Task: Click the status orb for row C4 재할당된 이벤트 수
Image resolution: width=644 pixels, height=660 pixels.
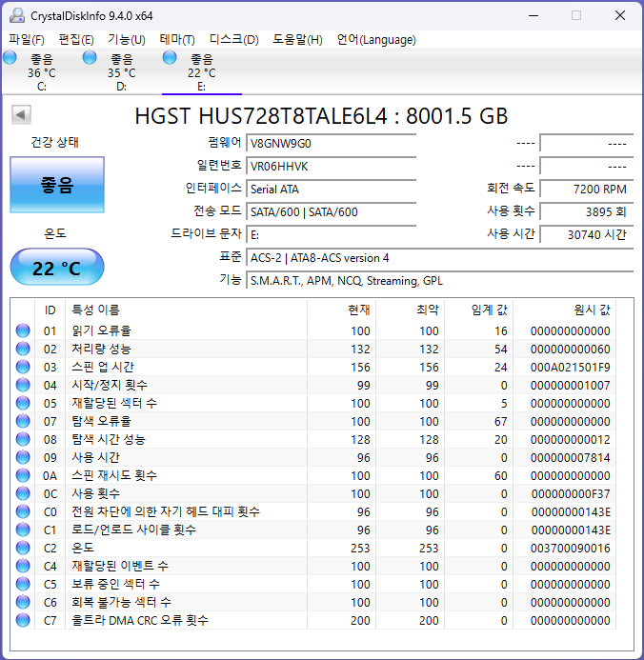Action: 23,566
